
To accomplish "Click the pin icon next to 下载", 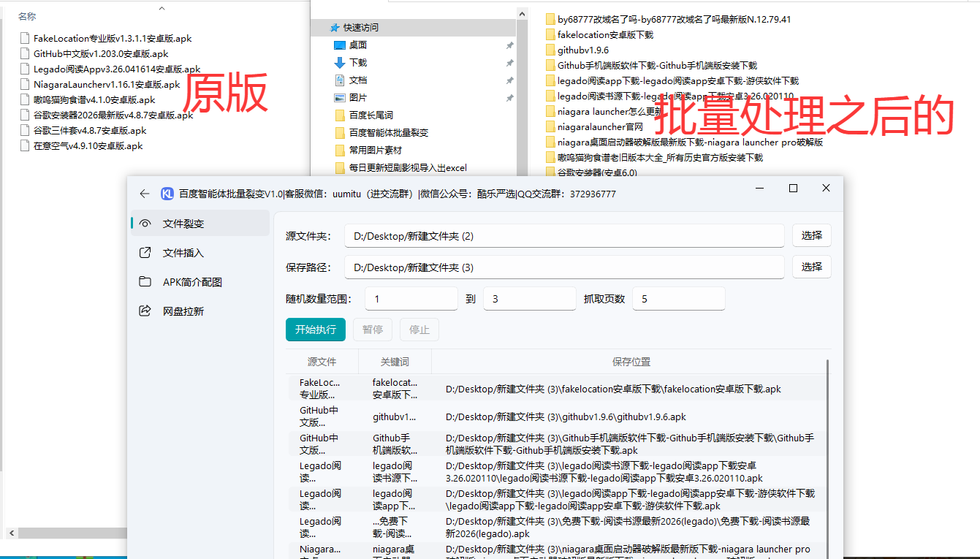I will (x=509, y=63).
